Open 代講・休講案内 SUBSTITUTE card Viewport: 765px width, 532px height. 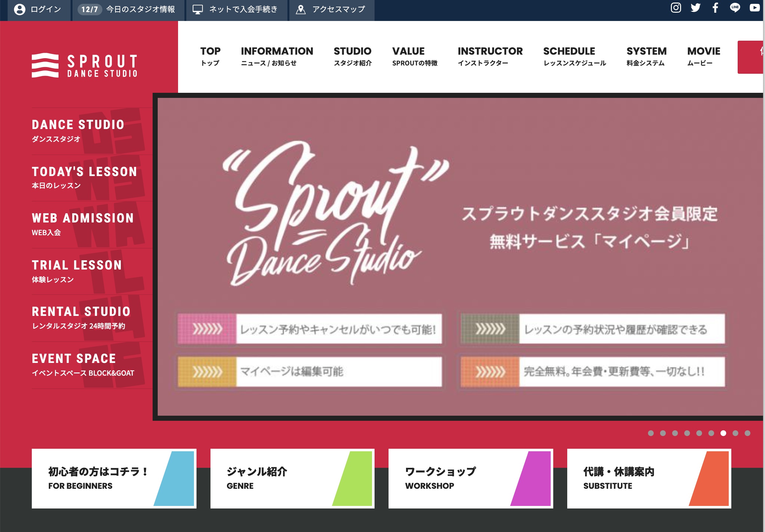(x=649, y=478)
